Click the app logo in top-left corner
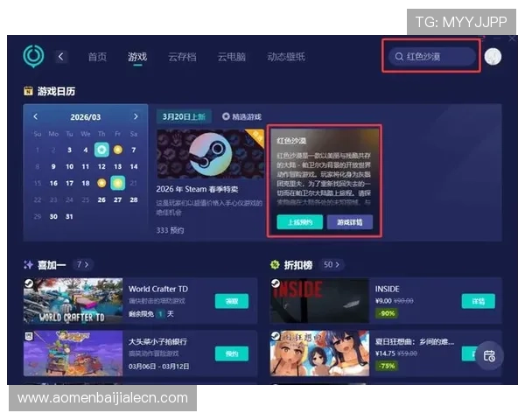 33,57
